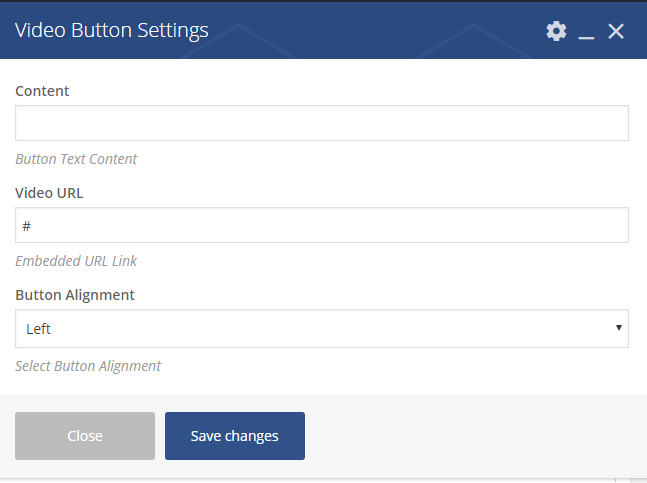Screen dimensions: 647x483
Task: Select the Left value in alignment dropdown
Action: coord(39,328)
